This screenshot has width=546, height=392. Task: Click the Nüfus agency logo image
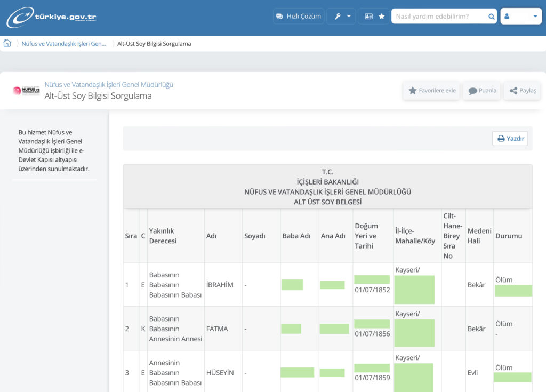[x=26, y=91]
